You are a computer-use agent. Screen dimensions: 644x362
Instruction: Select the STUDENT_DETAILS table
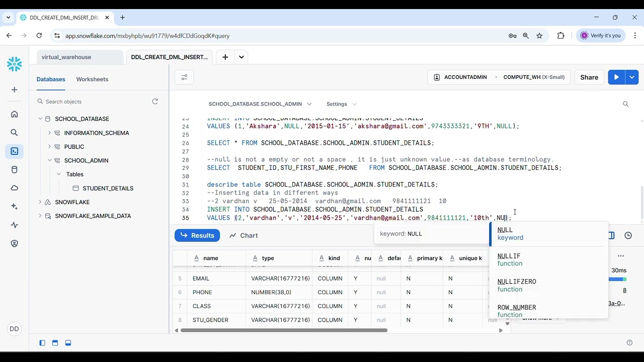point(108,188)
